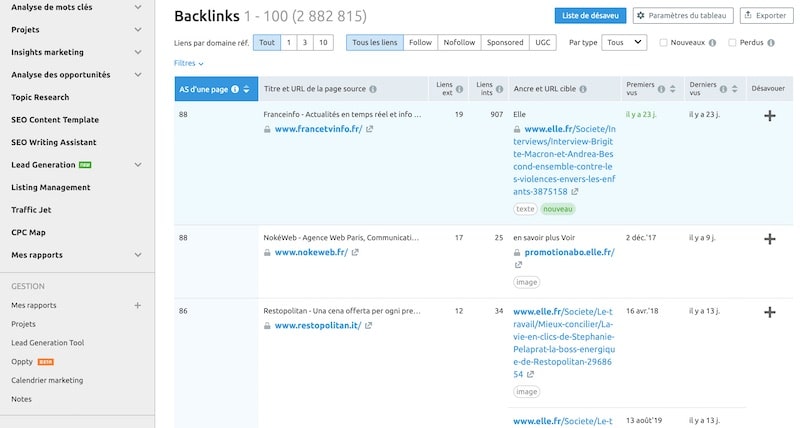800x428 pixels.
Task: Expand Insights marketing chevron
Action: (x=138, y=52)
